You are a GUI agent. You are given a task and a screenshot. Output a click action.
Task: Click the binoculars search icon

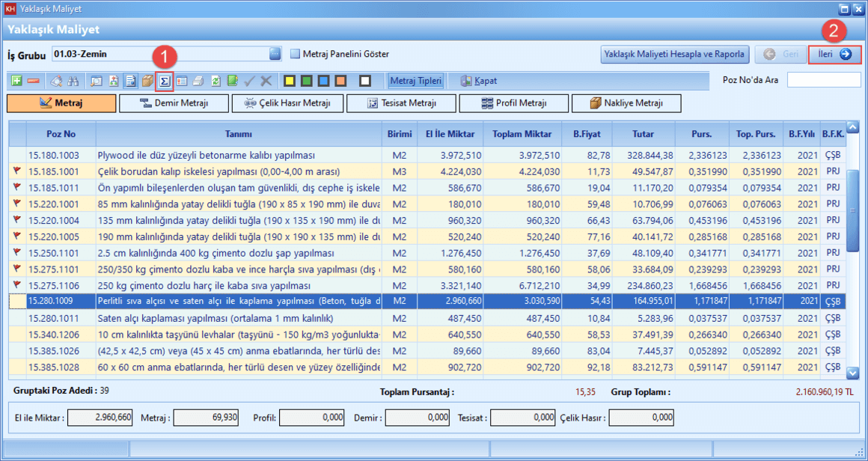[x=73, y=81]
